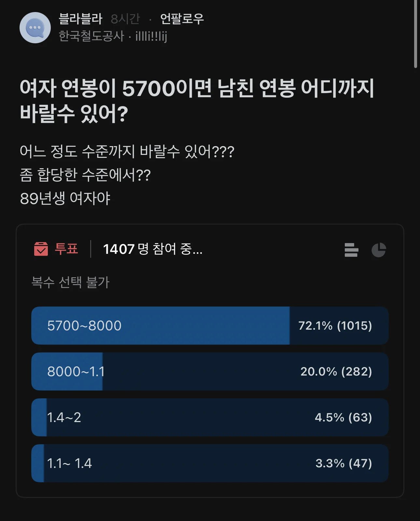Open the 블라블라 board name
Screen dimensions: 420x521
point(80,19)
